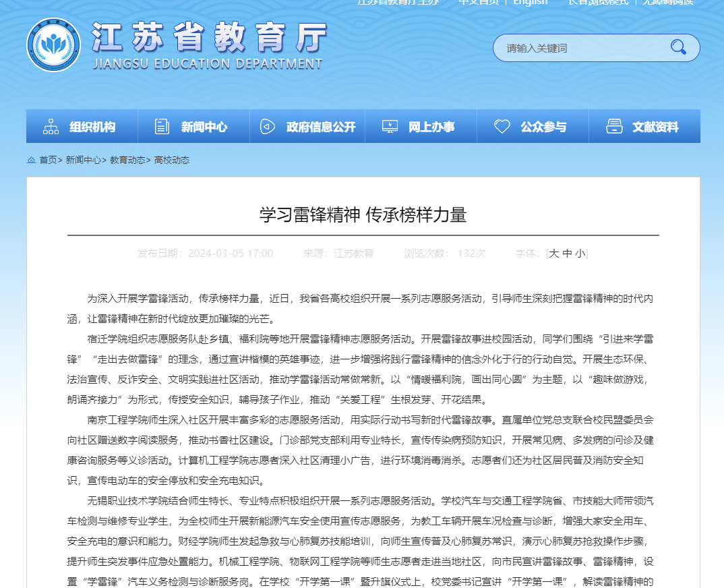Go to 新闻中心 in the breadcrumb
The image size is (724, 588).
pos(83,160)
